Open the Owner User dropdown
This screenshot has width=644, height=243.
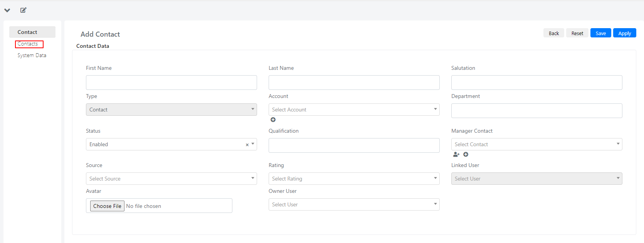[354, 204]
